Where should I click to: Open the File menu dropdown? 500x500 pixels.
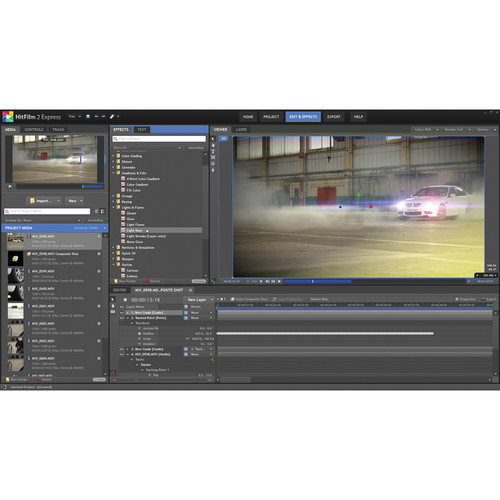tap(75, 116)
